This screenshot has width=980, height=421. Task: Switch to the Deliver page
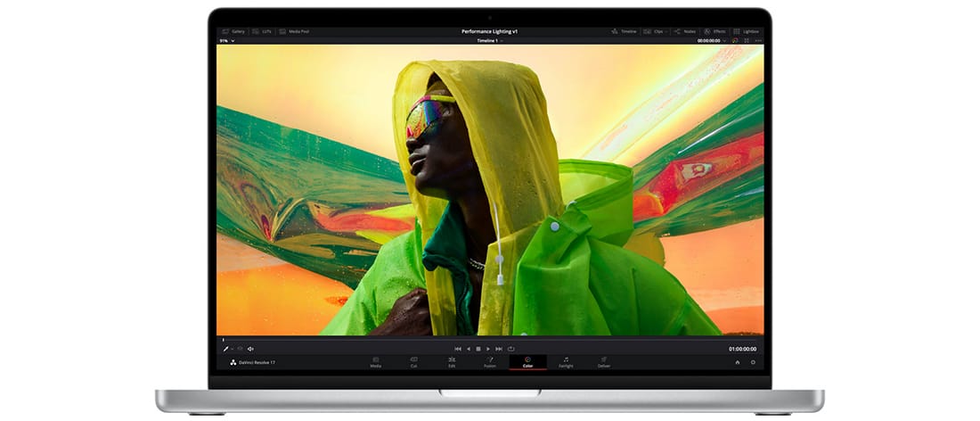click(x=604, y=362)
